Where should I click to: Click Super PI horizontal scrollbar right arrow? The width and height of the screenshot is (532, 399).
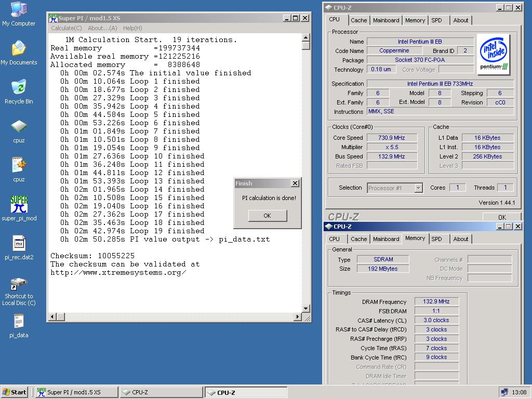tap(298, 316)
